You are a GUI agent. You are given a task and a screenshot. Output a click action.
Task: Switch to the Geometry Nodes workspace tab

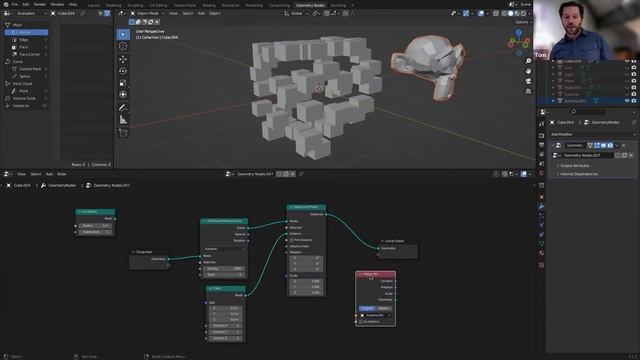point(310,5)
